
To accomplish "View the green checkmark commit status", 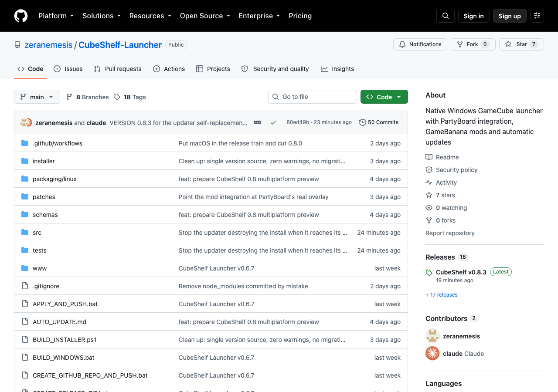I will 273,122.
